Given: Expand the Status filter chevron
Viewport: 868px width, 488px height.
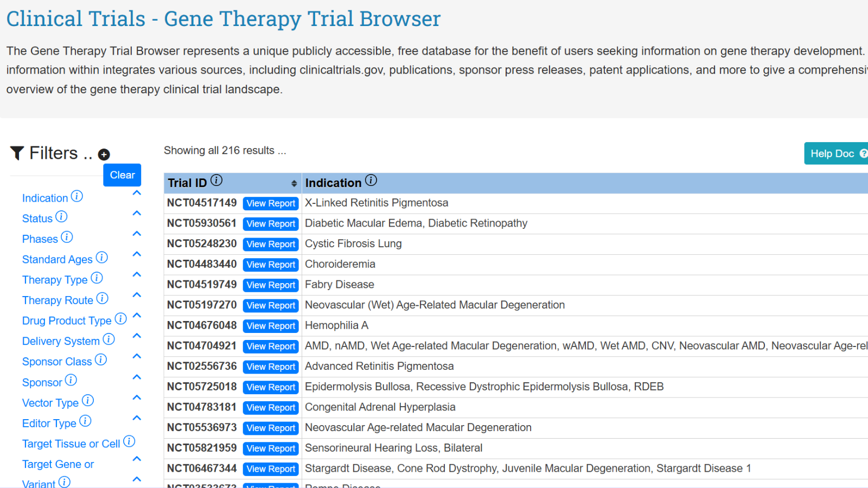Looking at the screenshot, I should 137,214.
